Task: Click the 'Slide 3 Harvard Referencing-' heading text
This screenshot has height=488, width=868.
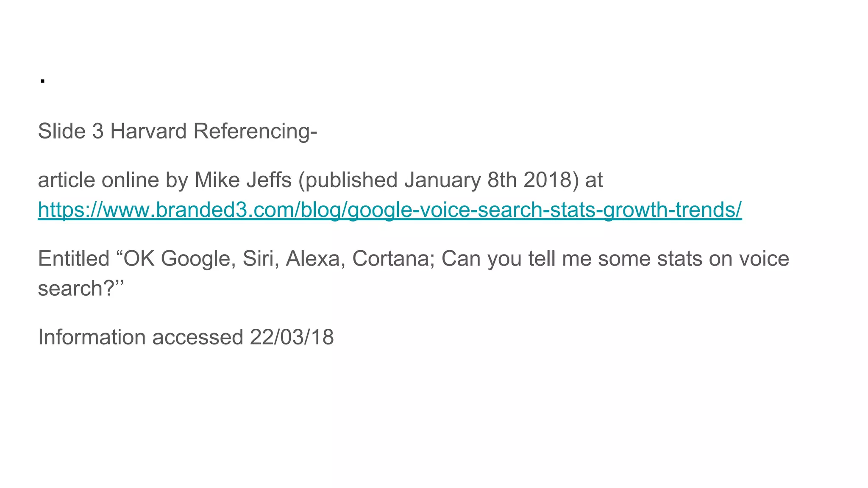Action: click(177, 131)
